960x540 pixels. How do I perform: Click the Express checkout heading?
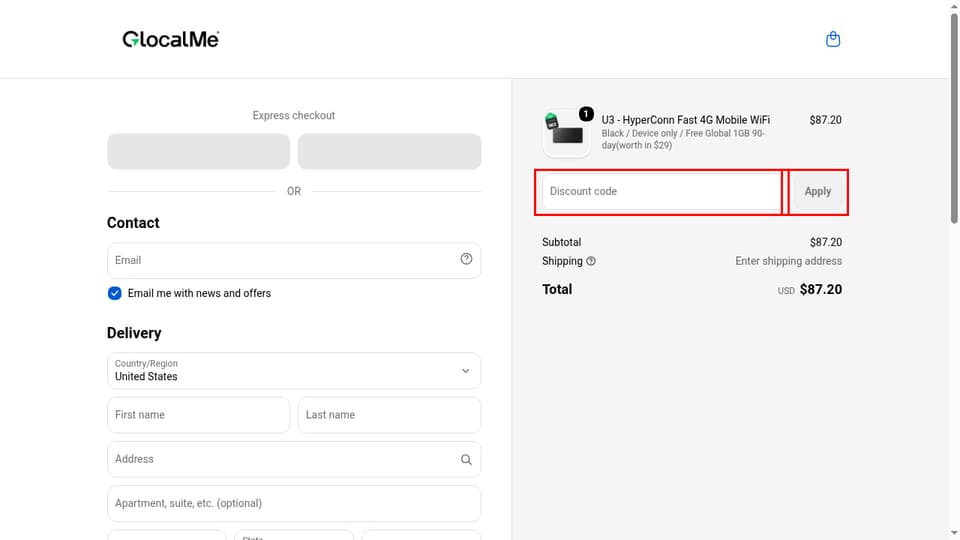(294, 116)
